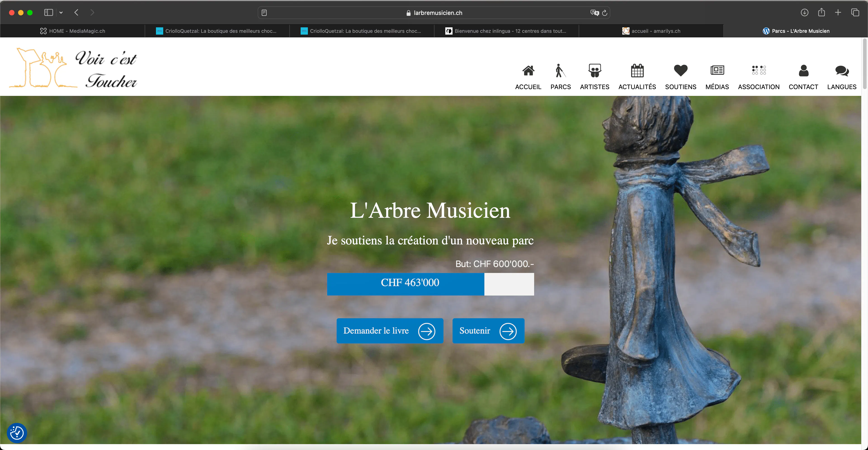868x450 pixels.
Task: Open the Actualités calendar icon
Action: click(637, 71)
